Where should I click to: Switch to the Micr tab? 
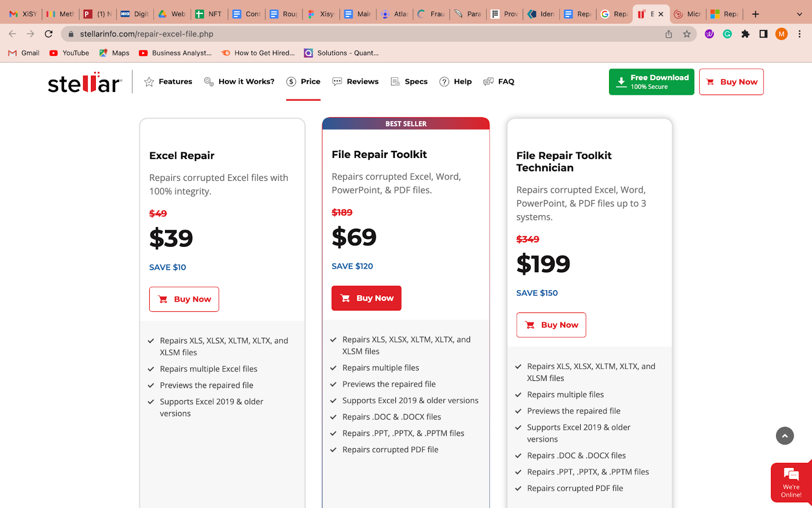tap(688, 14)
